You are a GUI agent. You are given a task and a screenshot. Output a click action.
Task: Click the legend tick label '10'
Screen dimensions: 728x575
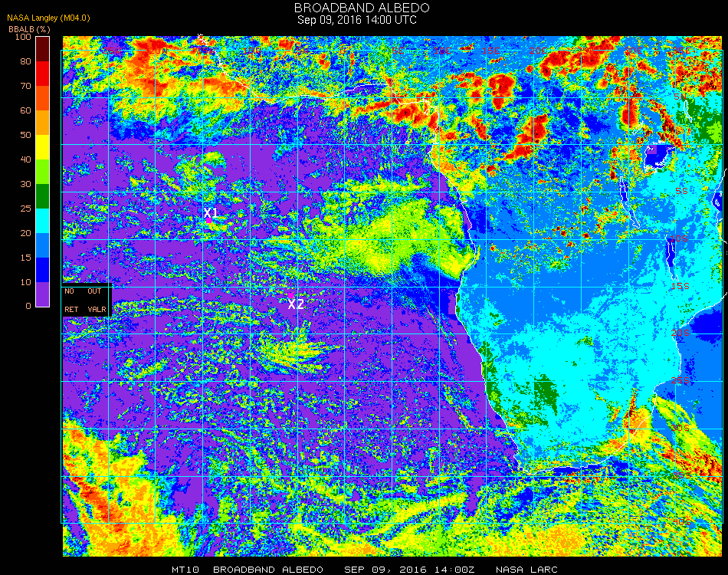(25, 282)
